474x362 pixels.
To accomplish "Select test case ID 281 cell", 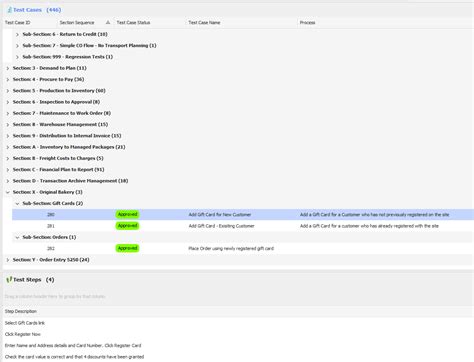I will [51, 226].
